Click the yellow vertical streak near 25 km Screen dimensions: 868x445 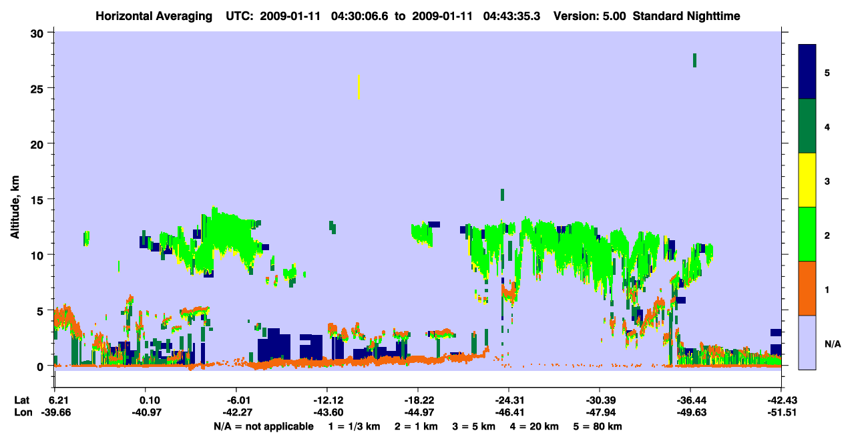(x=359, y=87)
